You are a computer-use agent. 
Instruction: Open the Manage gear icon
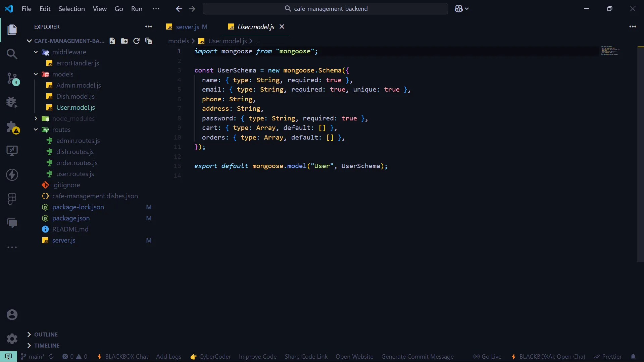12,339
